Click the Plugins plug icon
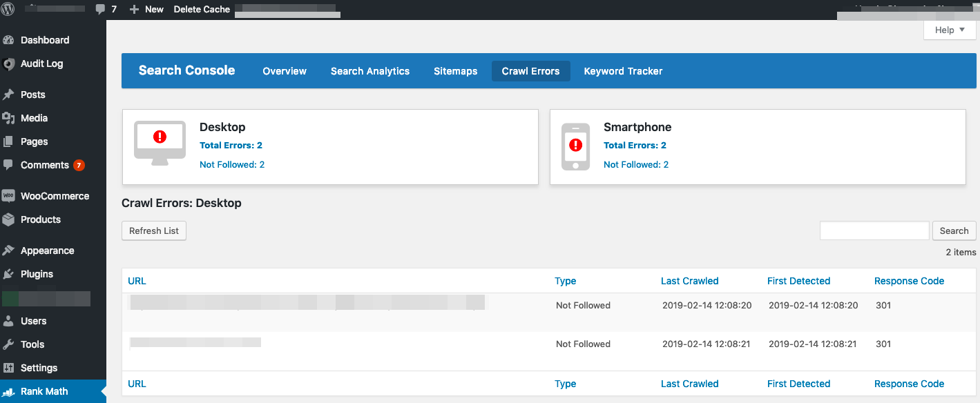This screenshot has height=403, width=980. pos(9,274)
